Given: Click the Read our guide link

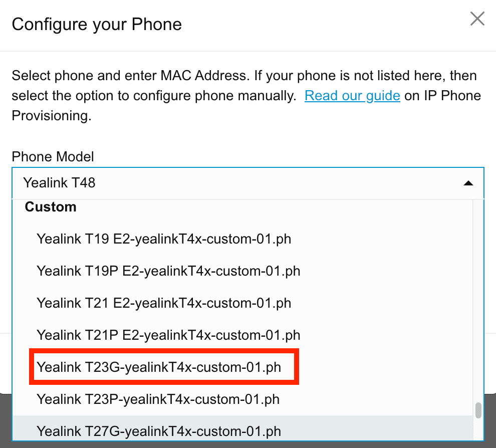Looking at the screenshot, I should coord(352,95).
